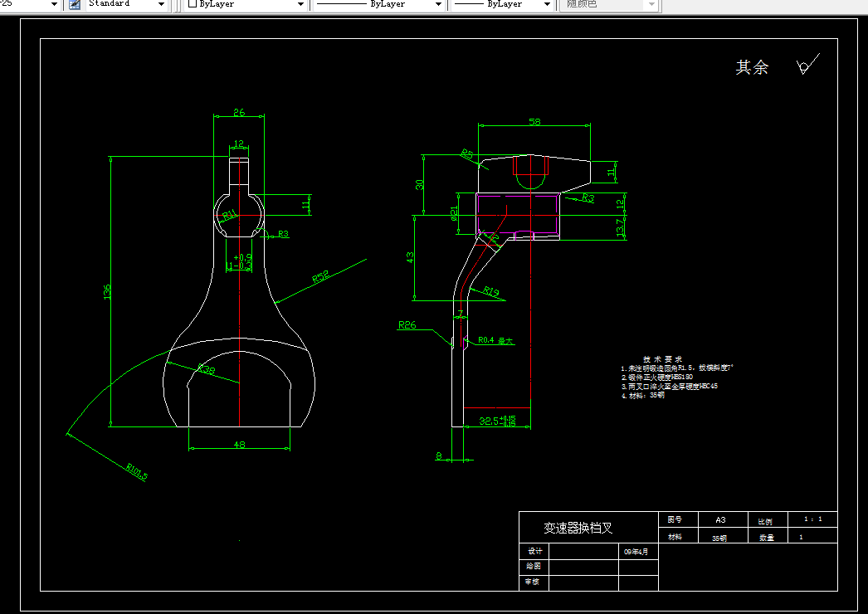Image resolution: width=868 pixels, height=614 pixels.
Task: Select the surface roughness symbol beside 其余
Action: (808, 64)
